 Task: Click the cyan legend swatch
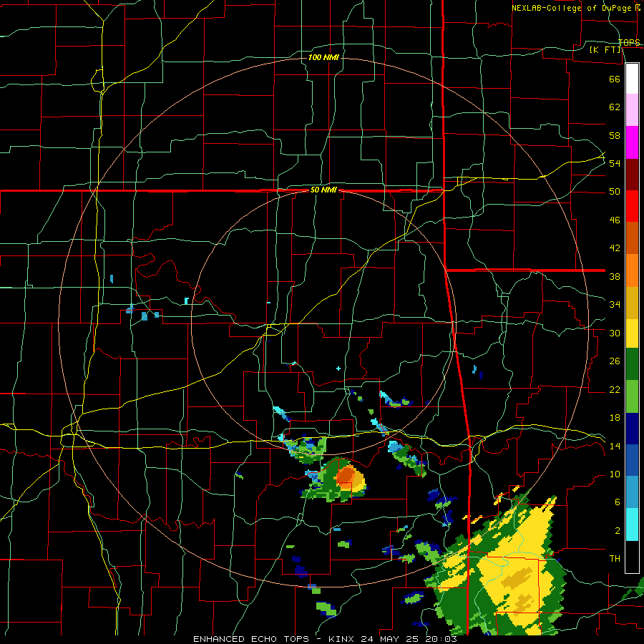pyautogui.click(x=632, y=525)
